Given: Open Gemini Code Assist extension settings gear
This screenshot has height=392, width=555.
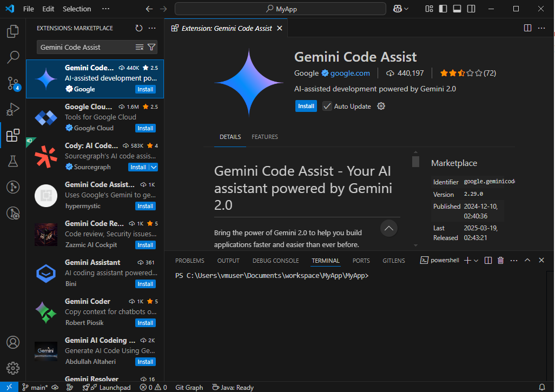Looking at the screenshot, I should [381, 106].
